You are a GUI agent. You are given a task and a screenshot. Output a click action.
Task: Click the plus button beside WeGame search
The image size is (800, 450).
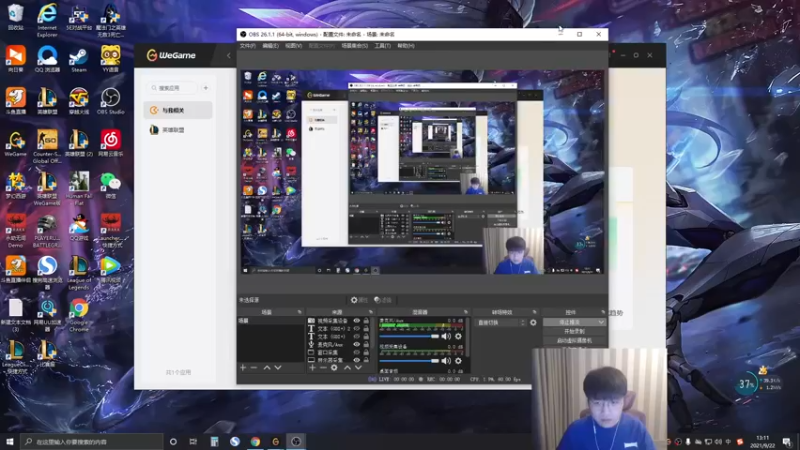tap(206, 88)
